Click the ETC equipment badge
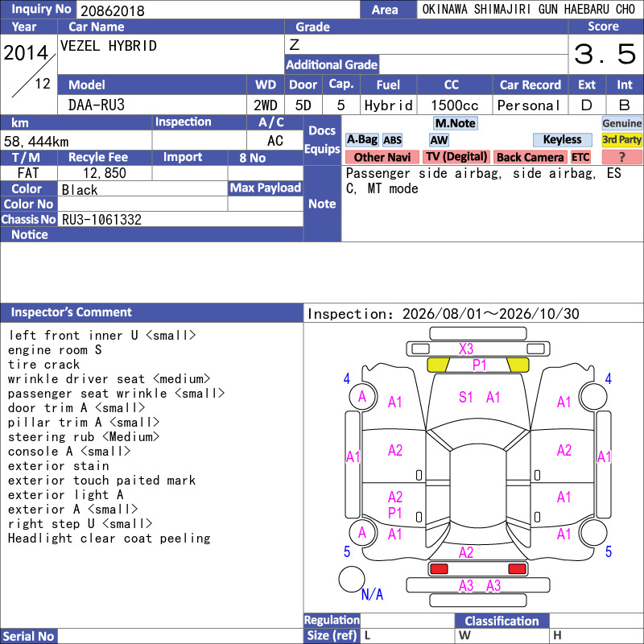Screen dimensions: 644x644 click(580, 157)
